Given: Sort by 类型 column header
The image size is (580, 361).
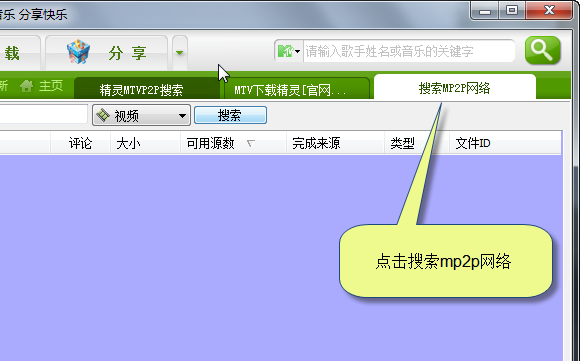Looking at the screenshot, I should tap(417, 143).
